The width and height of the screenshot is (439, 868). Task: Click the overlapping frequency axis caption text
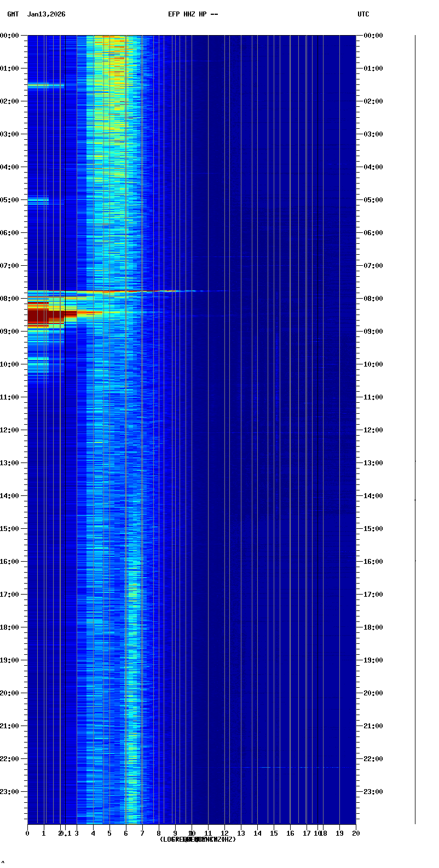197,840
